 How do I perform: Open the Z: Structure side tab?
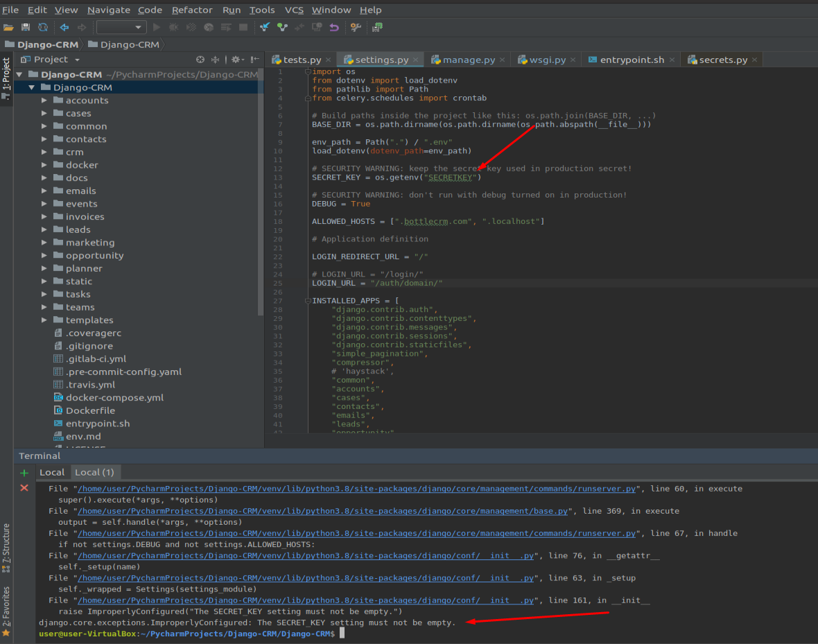(x=6, y=548)
